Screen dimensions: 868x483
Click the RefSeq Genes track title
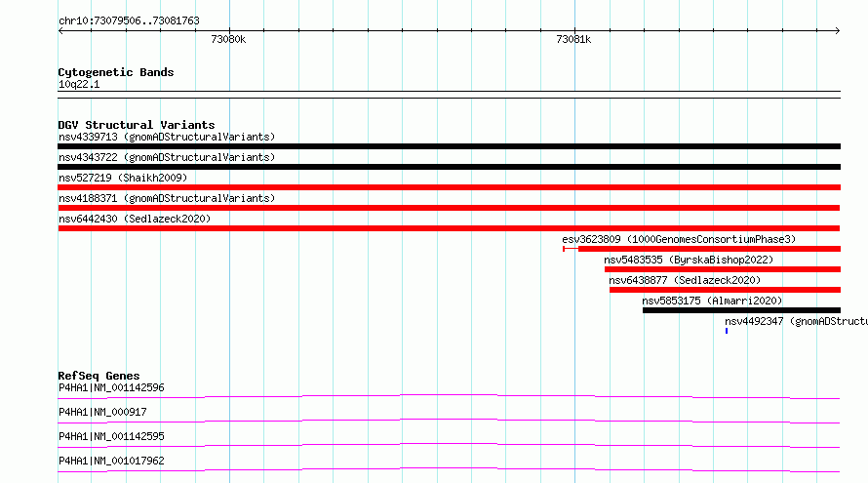tap(99, 376)
